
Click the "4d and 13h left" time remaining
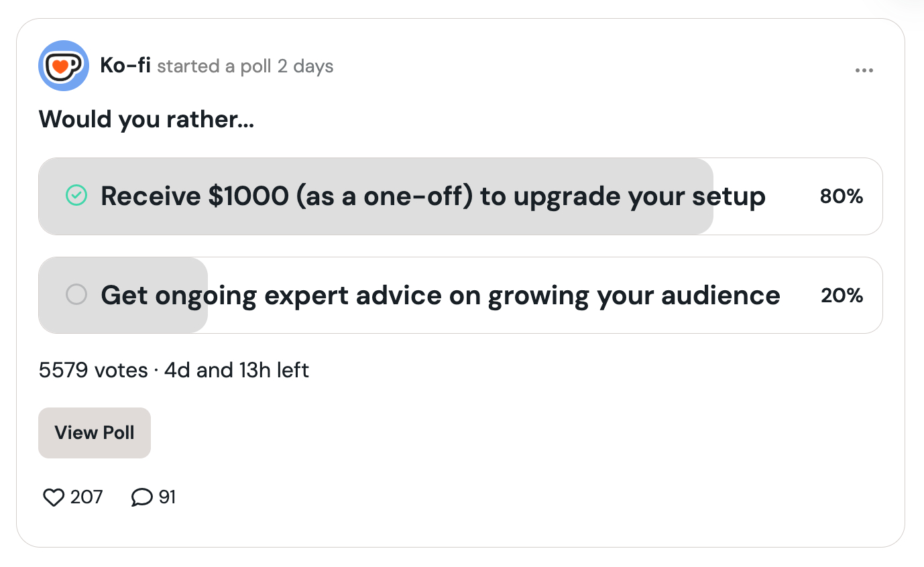pos(237,370)
